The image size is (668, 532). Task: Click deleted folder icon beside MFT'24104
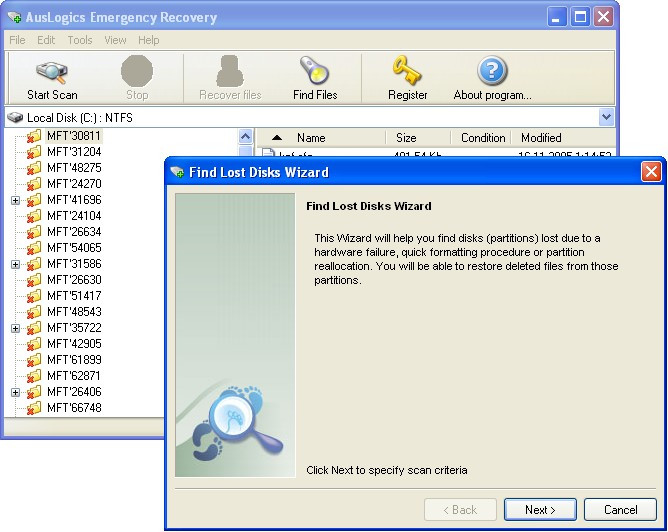pos(34,216)
